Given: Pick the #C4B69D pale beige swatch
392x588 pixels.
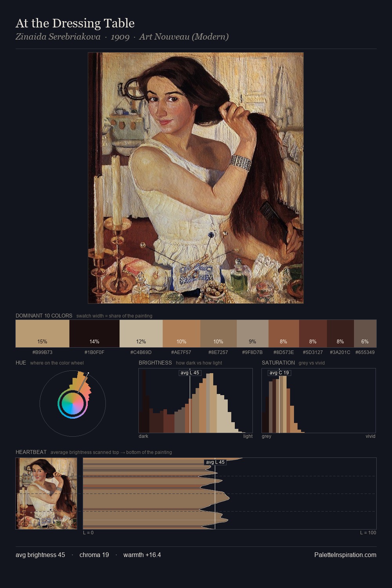Looking at the screenshot, I should point(141,334).
